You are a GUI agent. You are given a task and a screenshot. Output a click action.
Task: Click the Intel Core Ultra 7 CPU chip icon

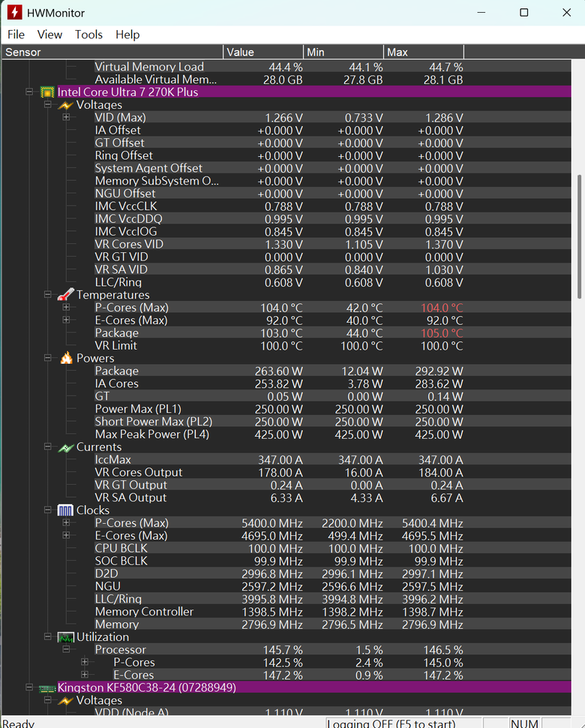point(47,92)
